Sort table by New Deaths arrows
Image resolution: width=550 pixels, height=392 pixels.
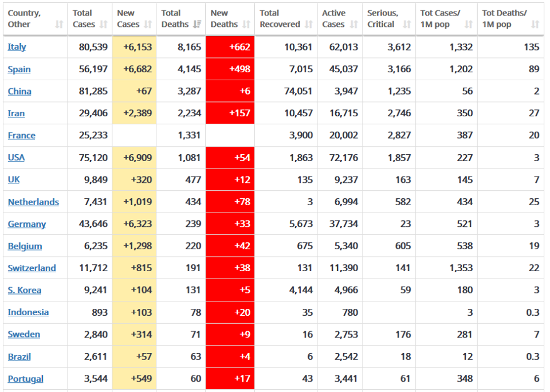coord(246,24)
